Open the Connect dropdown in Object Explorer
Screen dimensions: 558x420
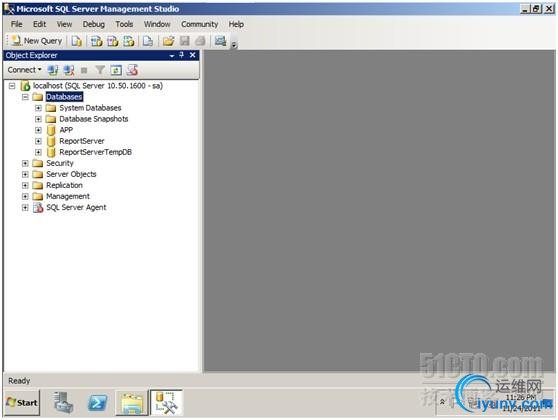pyautogui.click(x=25, y=70)
